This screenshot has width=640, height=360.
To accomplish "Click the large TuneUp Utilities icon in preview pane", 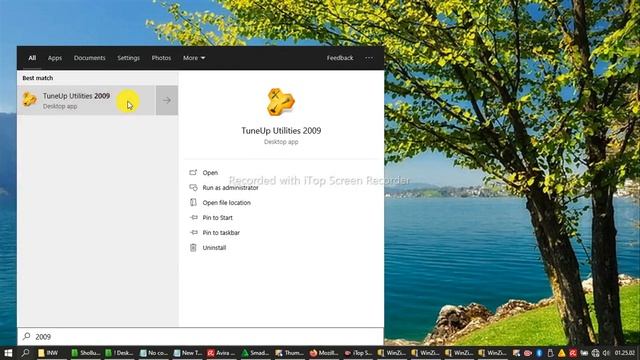I will click(x=281, y=102).
